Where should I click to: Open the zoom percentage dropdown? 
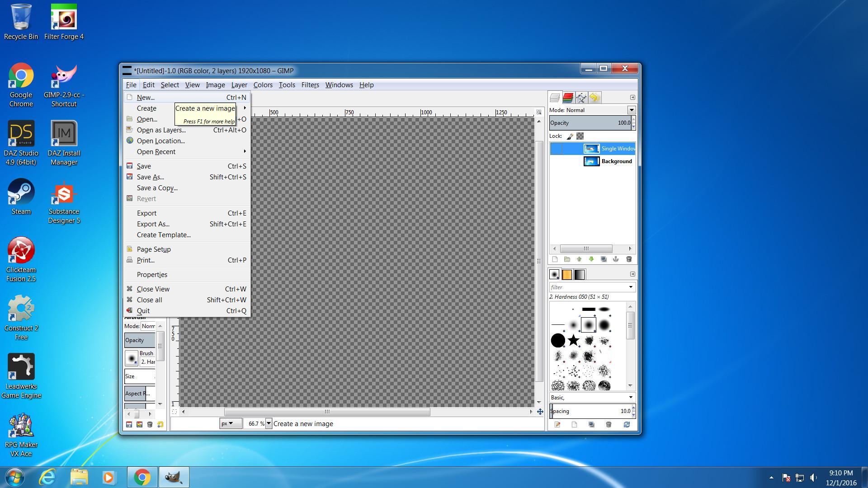[x=269, y=424]
